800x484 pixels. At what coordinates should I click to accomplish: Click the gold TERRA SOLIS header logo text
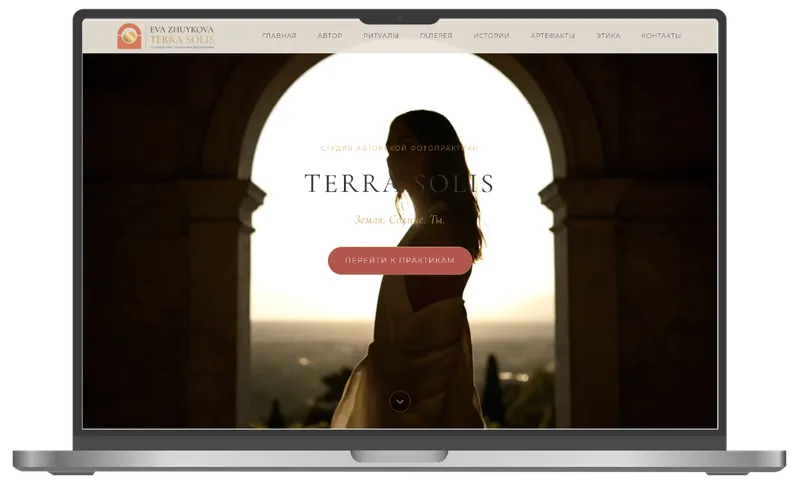pyautogui.click(x=182, y=39)
